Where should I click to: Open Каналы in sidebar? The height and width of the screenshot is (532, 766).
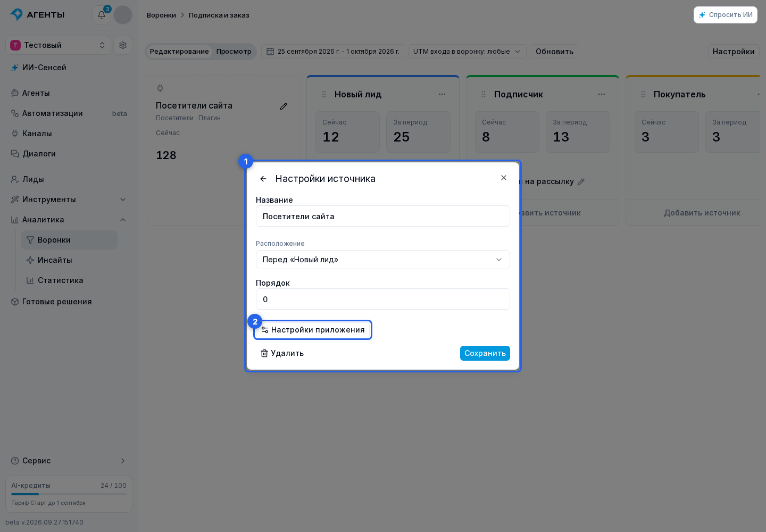pos(69,134)
